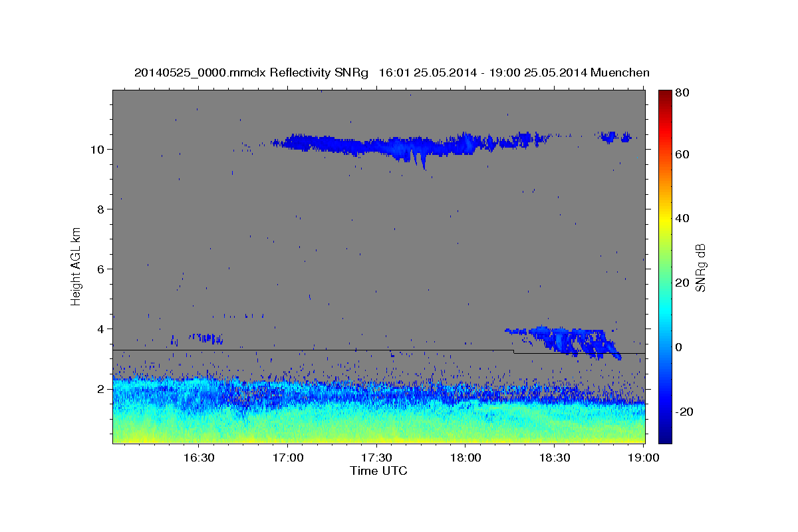
Task: Click the yellow-green boundary layer near the surface
Action: [379, 431]
